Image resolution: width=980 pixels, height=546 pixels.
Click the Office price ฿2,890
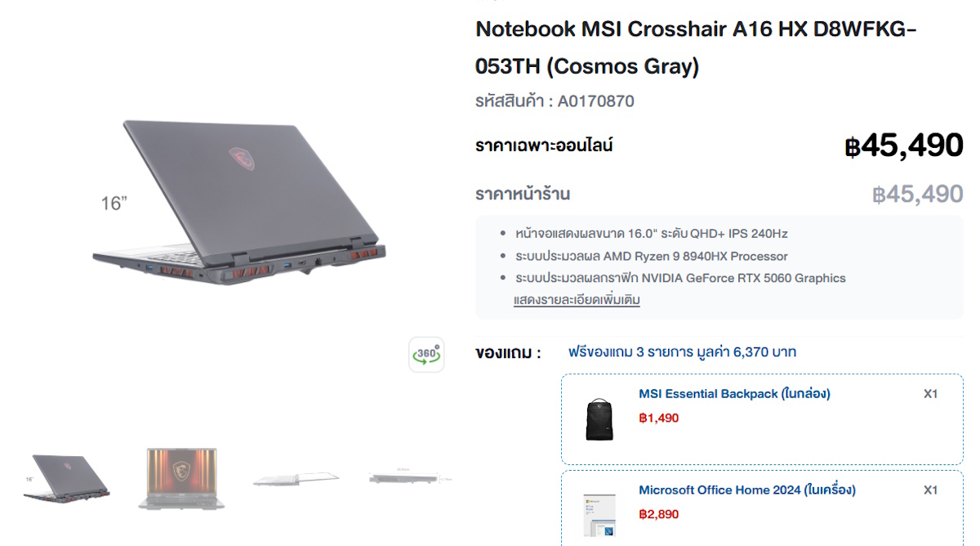click(659, 515)
